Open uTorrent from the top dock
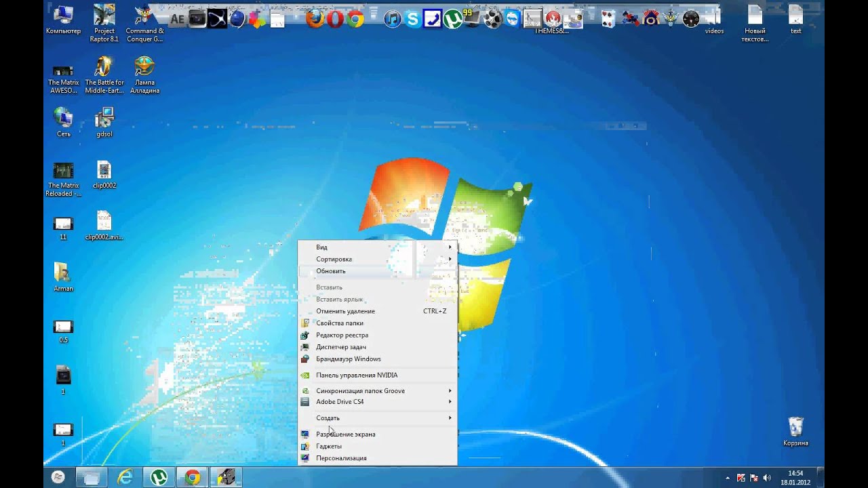This screenshot has height=488, width=868. click(452, 18)
